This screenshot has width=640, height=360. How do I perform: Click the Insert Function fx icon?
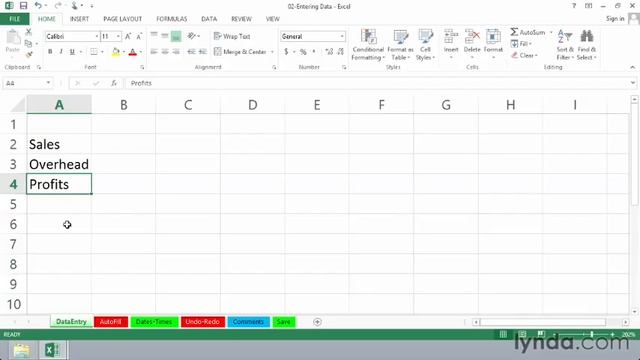tap(114, 83)
